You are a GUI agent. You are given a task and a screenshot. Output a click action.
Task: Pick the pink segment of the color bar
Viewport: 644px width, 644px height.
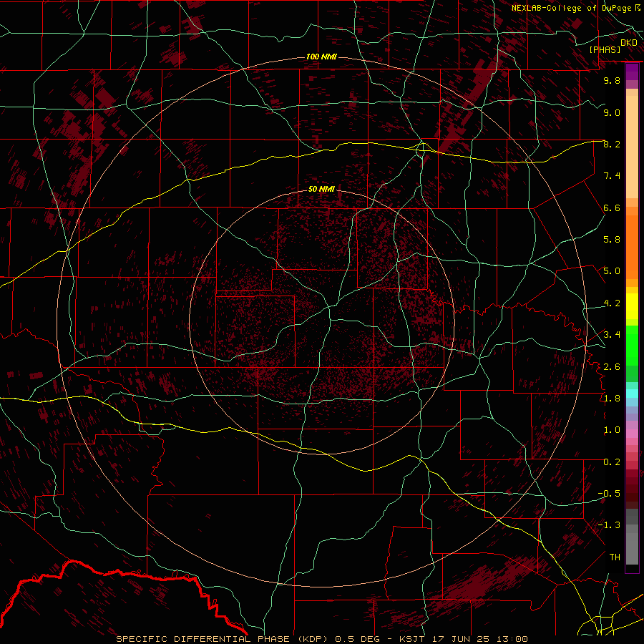coord(632,434)
